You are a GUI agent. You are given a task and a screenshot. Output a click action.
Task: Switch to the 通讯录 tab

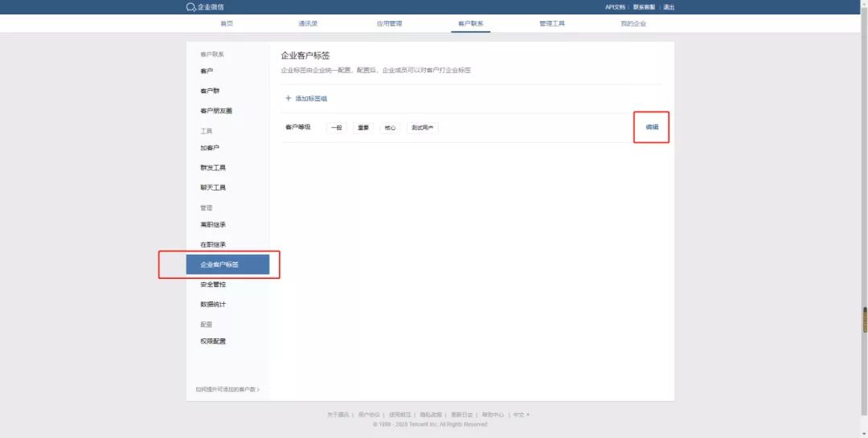click(x=308, y=24)
